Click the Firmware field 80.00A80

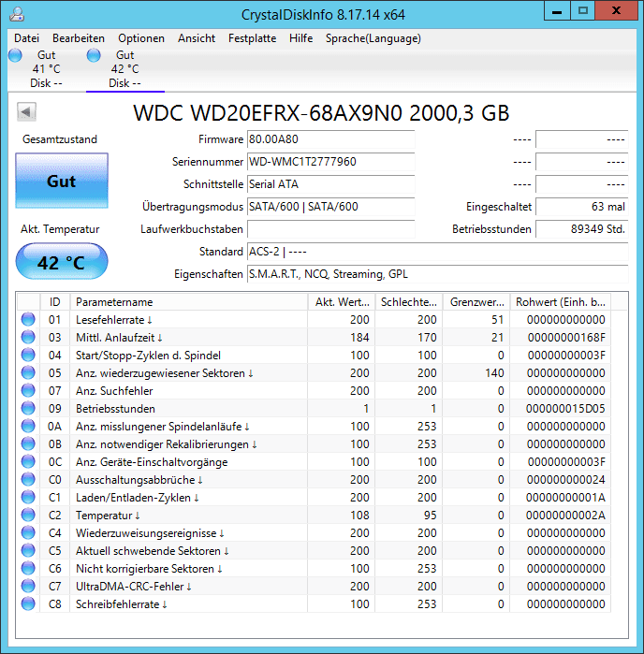point(331,139)
